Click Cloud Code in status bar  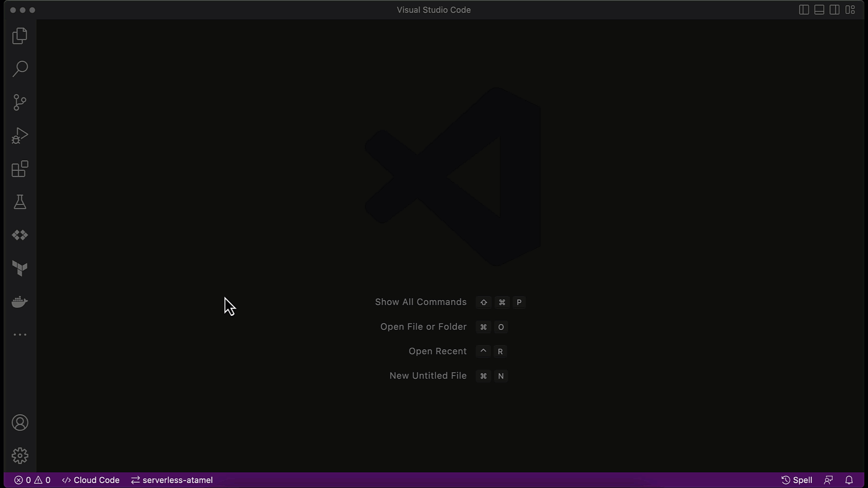click(x=91, y=480)
